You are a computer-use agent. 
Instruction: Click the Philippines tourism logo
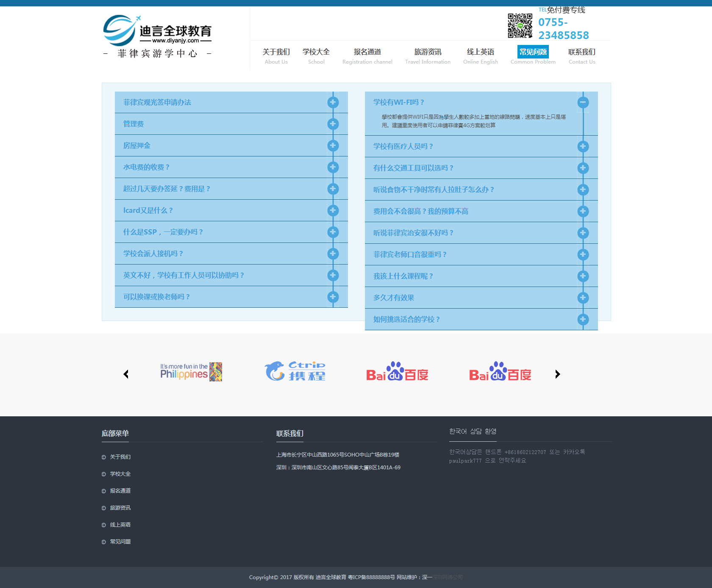coord(191,372)
